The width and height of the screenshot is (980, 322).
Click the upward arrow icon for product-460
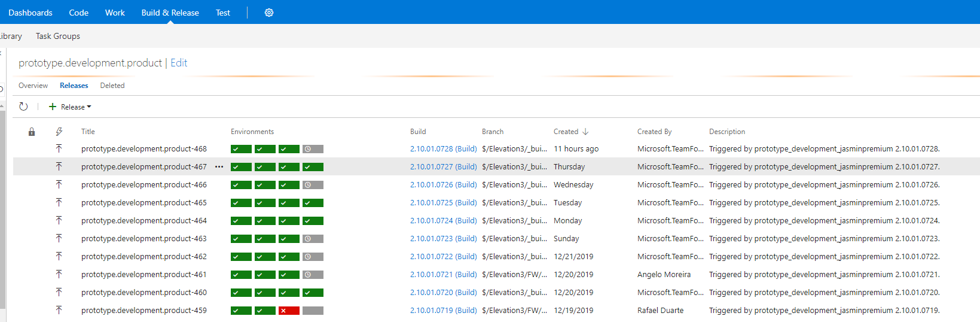click(59, 292)
